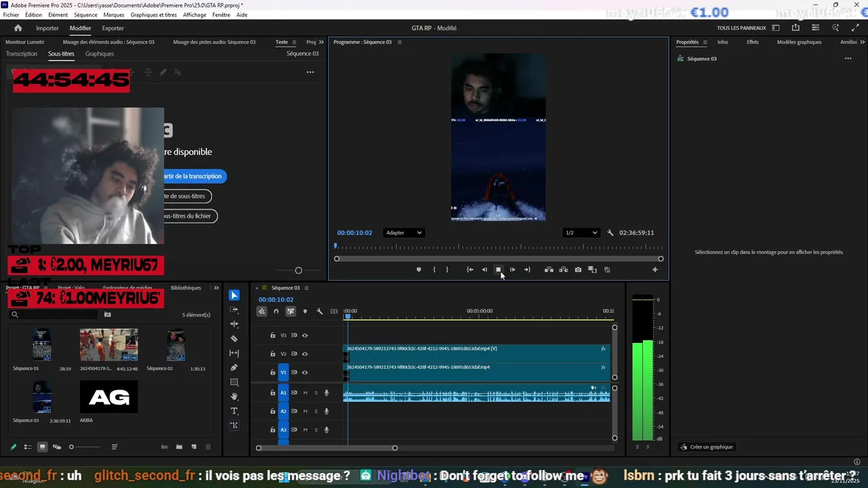Mute audio track A1
Viewport: 868px width, 488px height.
click(305, 392)
